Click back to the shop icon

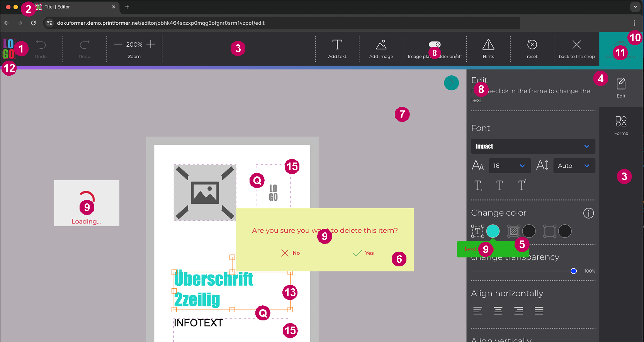[x=576, y=45]
